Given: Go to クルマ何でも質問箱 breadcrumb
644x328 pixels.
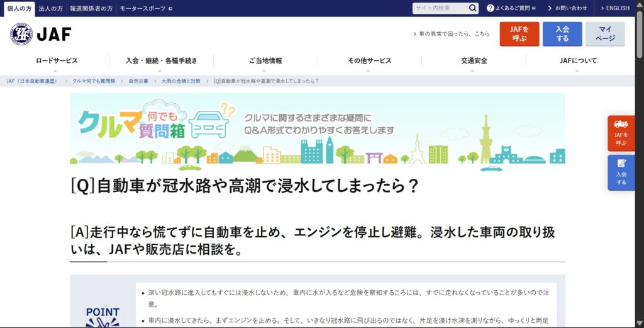Looking at the screenshot, I should (x=94, y=81).
